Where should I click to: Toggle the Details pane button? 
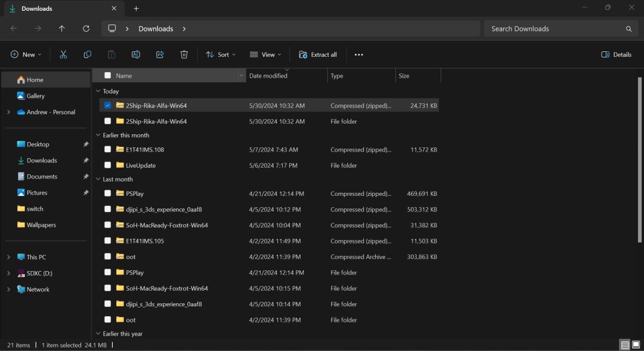pos(616,54)
